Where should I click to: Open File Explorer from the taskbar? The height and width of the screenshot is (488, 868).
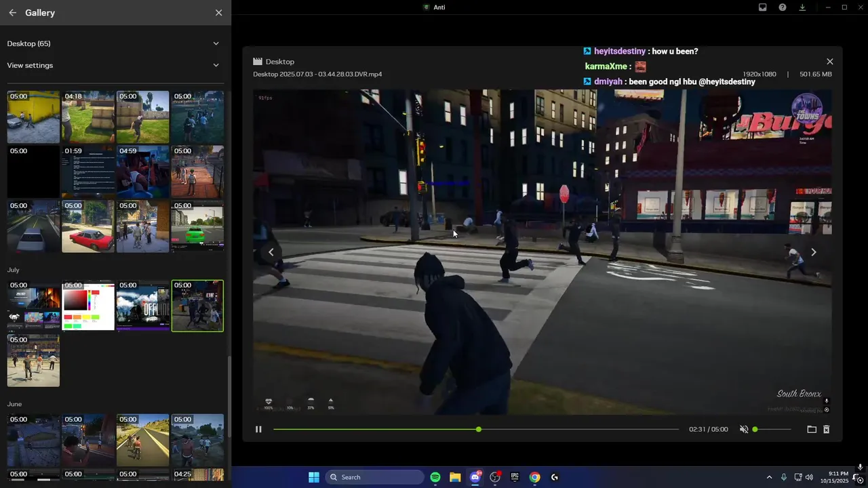click(455, 477)
